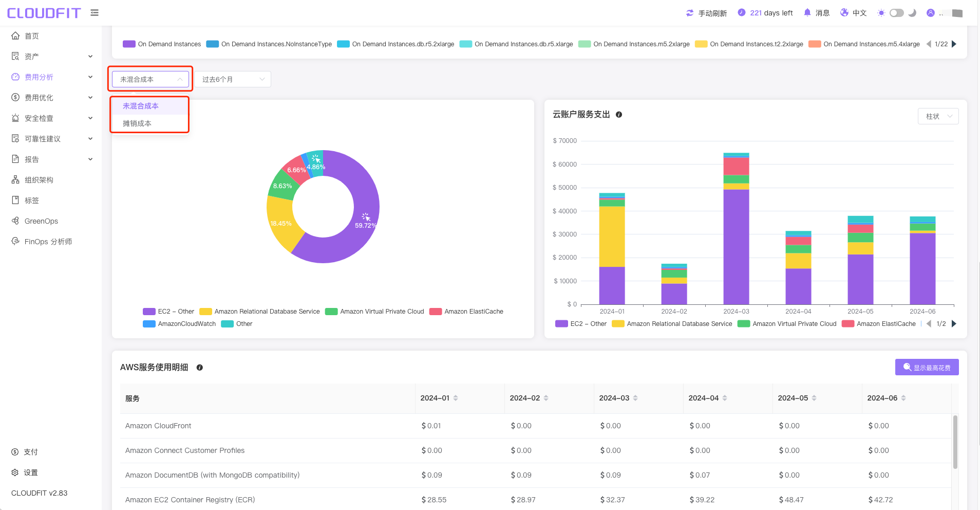Expand the 可靠性建议 sidebar submenu
The width and height of the screenshot is (980, 510).
tap(90, 138)
